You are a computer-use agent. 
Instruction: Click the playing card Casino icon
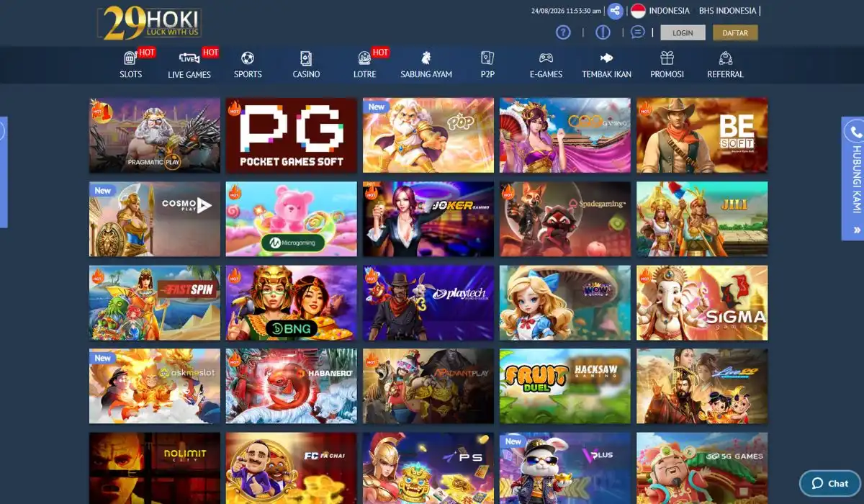(x=306, y=58)
